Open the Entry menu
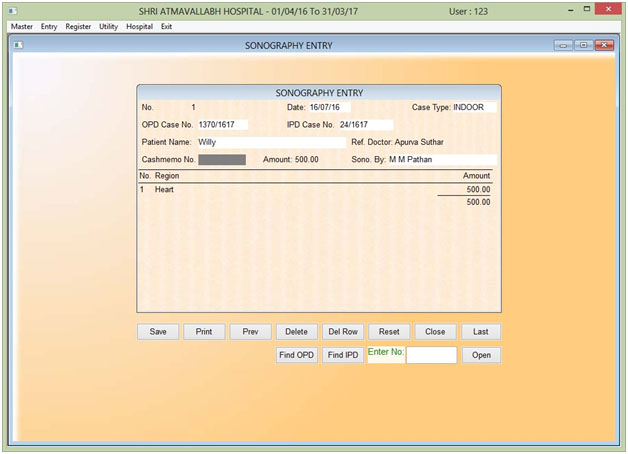628x454 pixels. [x=49, y=26]
